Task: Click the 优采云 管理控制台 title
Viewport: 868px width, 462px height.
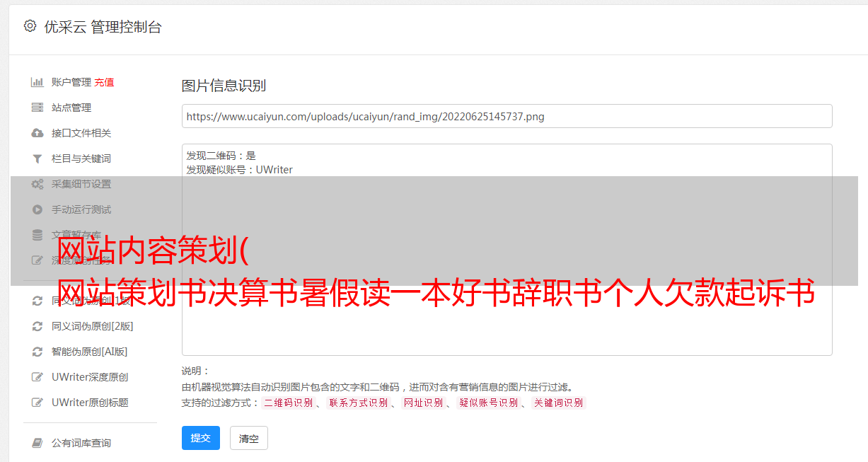Action: [103, 27]
